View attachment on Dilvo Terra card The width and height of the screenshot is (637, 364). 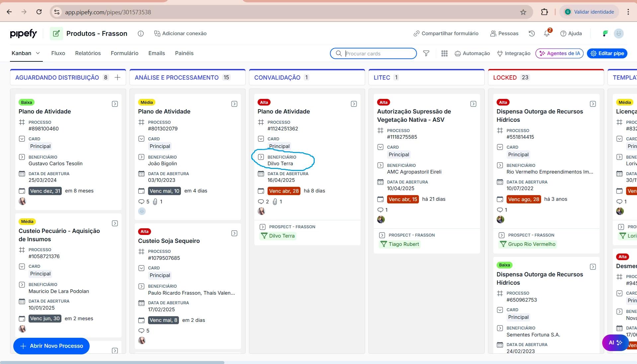pos(277,202)
